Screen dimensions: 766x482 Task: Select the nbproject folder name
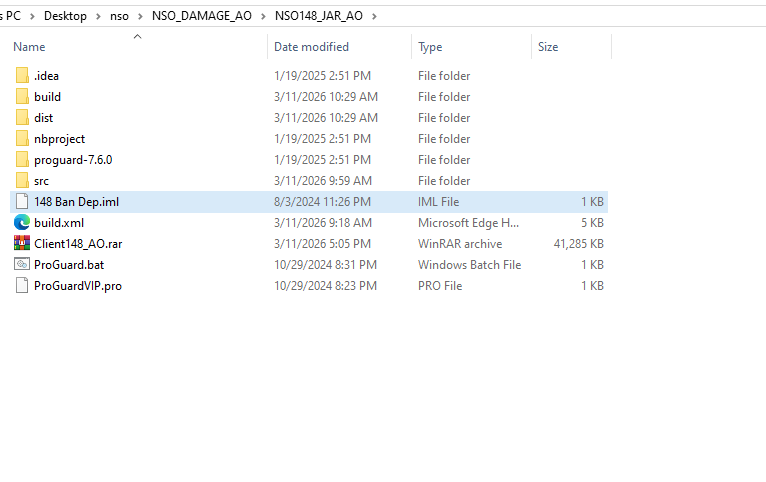tap(59, 139)
